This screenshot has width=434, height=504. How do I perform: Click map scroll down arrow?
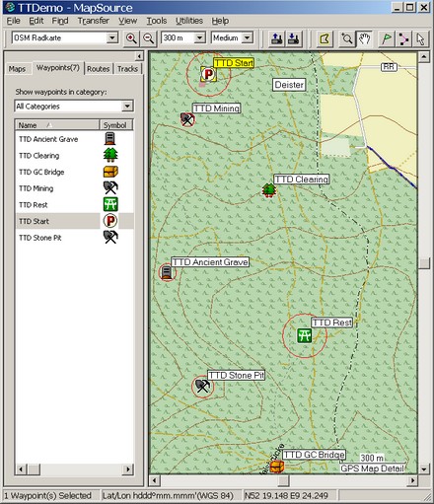(424, 468)
